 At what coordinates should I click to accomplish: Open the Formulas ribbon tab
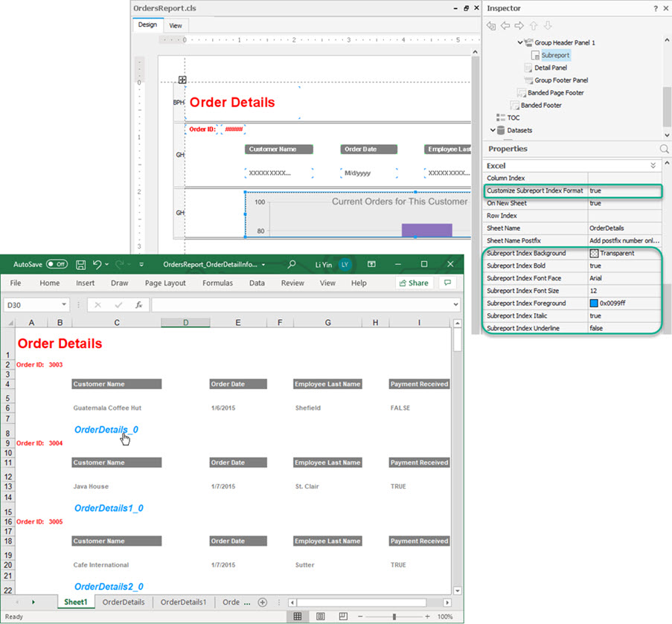point(217,283)
